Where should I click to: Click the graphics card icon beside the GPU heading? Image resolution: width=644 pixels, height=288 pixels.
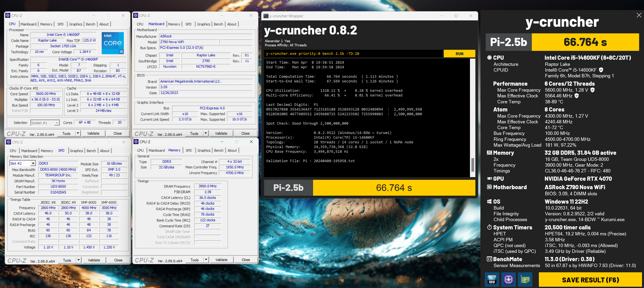[x=489, y=179]
